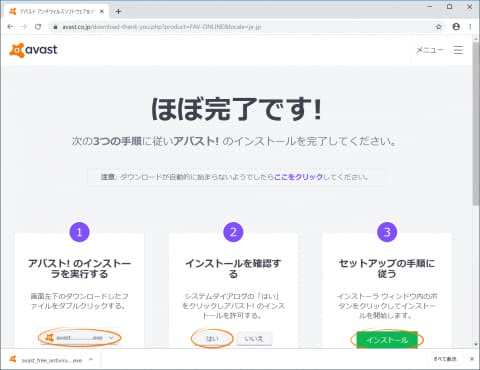Click the green インストール button illustration
This screenshot has height=370, width=480.
[387, 340]
